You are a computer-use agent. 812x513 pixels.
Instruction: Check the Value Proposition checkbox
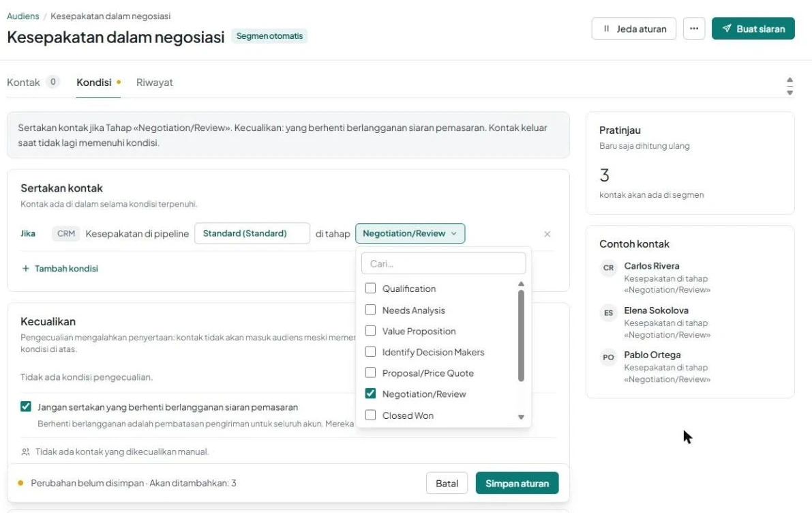(370, 331)
